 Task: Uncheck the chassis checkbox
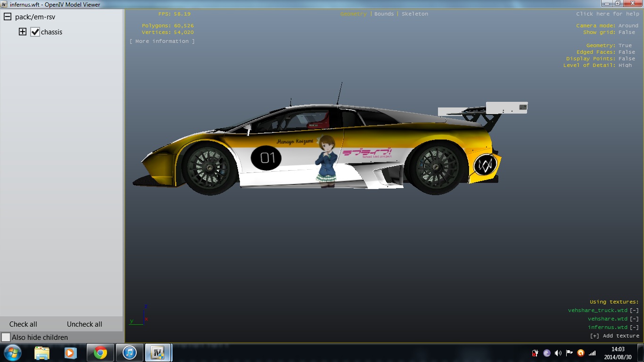click(35, 32)
